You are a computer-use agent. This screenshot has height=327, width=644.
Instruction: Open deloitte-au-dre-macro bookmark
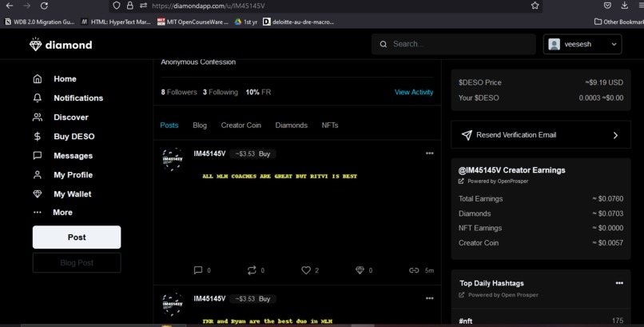[299, 22]
